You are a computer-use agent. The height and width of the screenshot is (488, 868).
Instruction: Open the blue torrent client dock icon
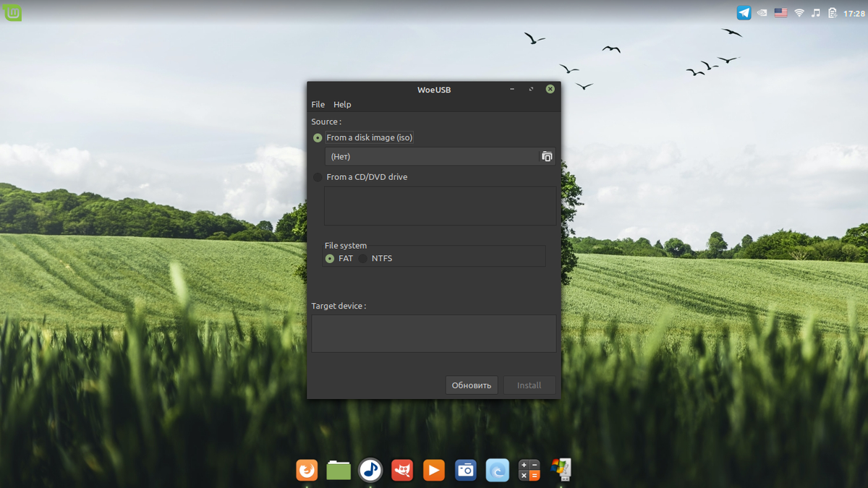[498, 470]
